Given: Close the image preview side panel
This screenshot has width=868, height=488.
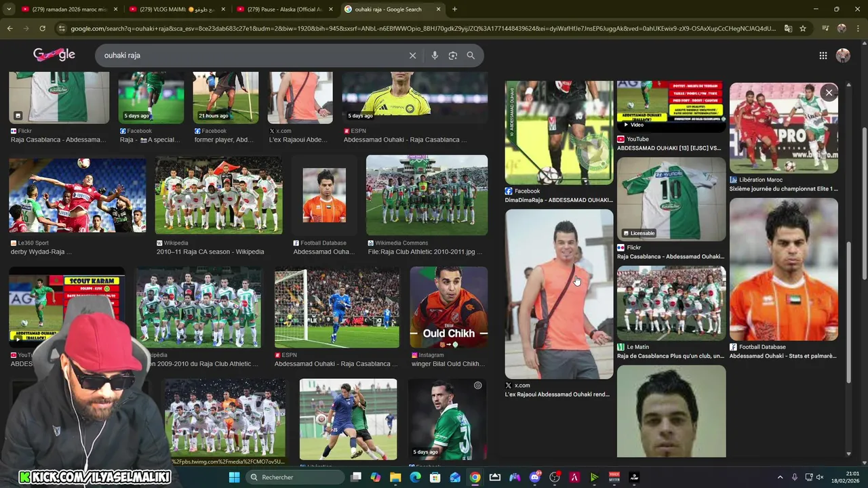Looking at the screenshot, I should point(829,93).
